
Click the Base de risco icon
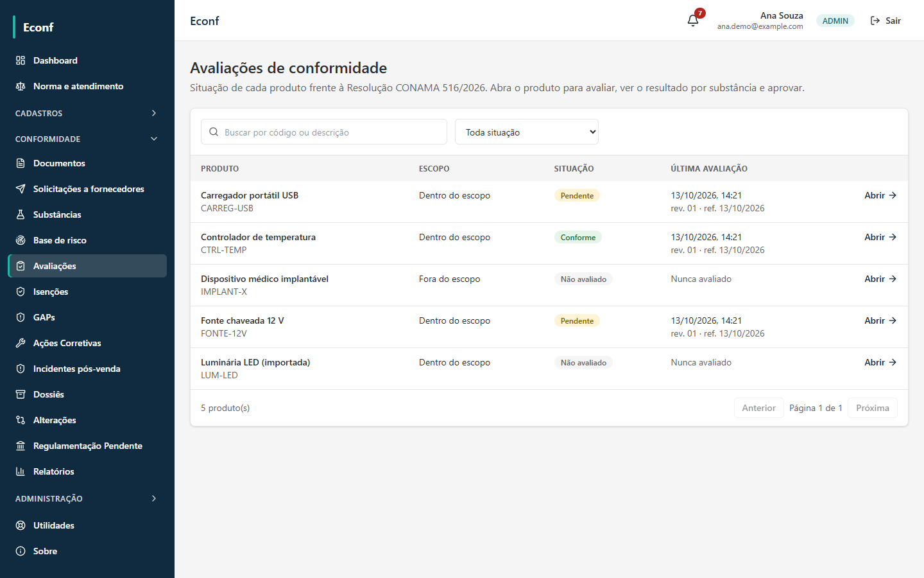click(x=21, y=240)
